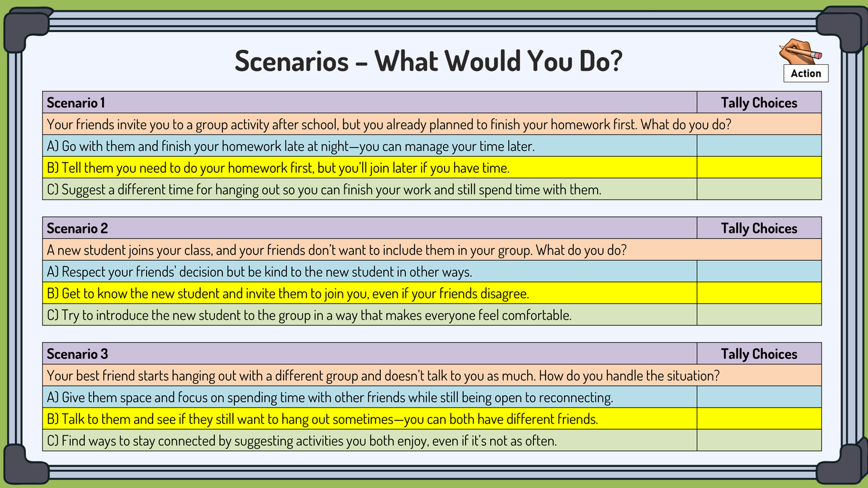The width and height of the screenshot is (868, 488).
Task: Click Tally Choices header for Scenario 2
Action: coord(759,228)
